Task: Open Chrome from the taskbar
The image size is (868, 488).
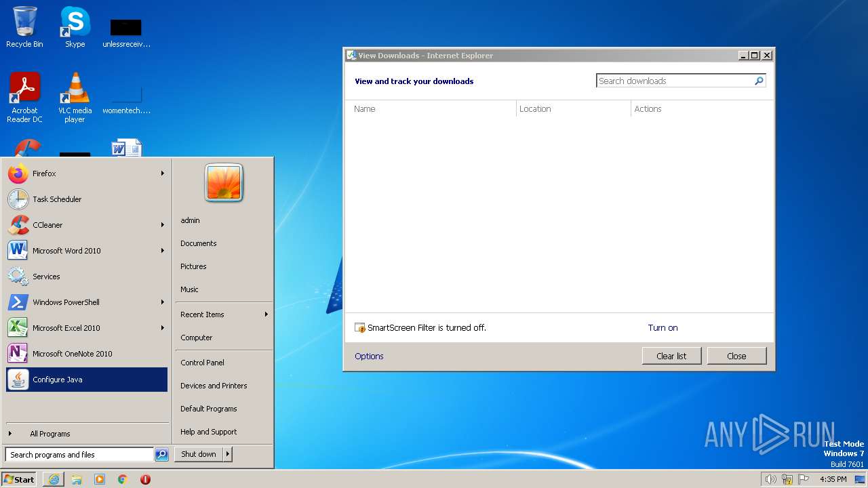Action: pyautogui.click(x=123, y=479)
